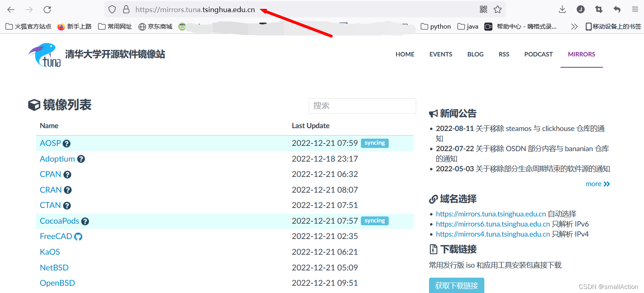Screen dimensions: 644x293
Task: Click the screenshot crop tool icon
Action: (x=599, y=9)
